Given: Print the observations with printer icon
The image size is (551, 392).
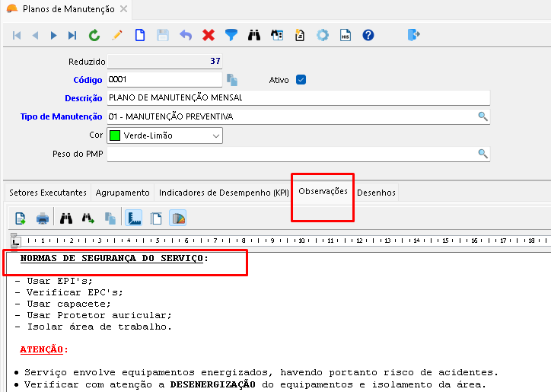Looking at the screenshot, I should click(x=43, y=219).
